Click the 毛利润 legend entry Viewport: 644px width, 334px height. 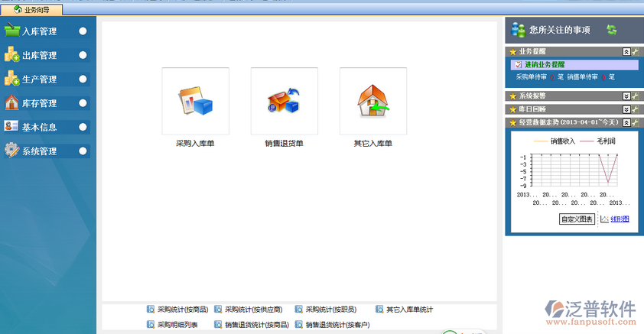coord(597,141)
